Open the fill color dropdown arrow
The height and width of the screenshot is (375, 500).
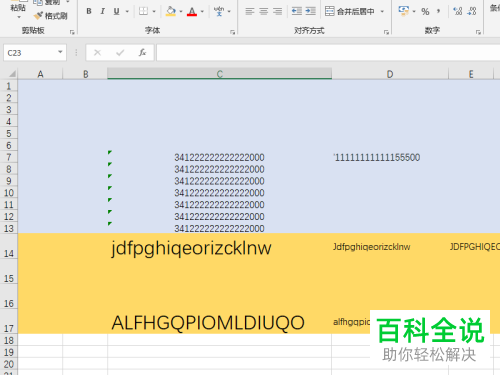181,12
